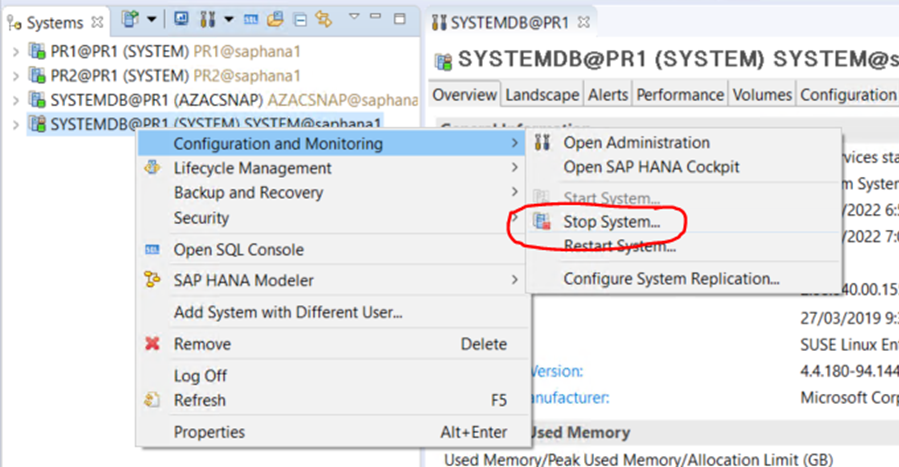Screen dimensions: 899x467
Task: Close the Systems view tab
Action: (x=97, y=22)
